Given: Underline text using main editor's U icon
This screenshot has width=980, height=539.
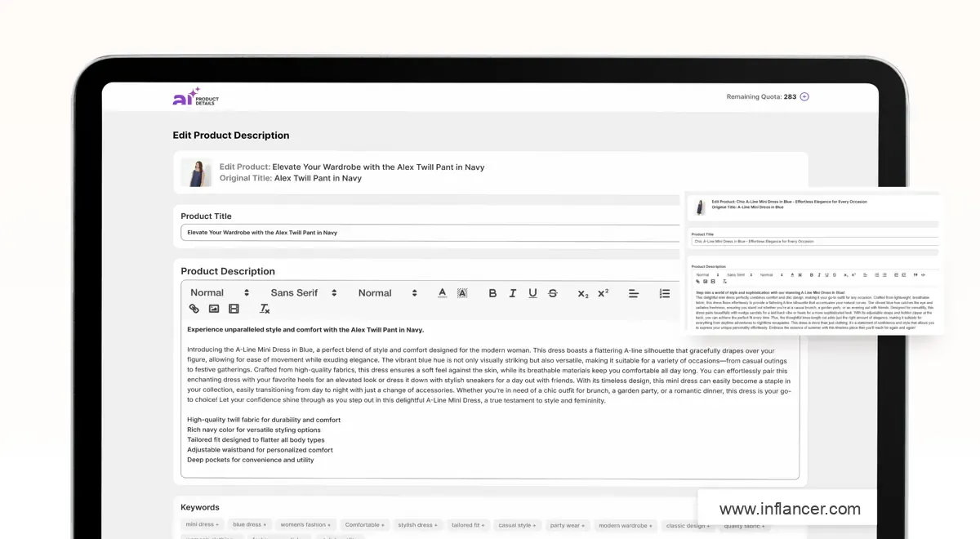Looking at the screenshot, I should [532, 293].
